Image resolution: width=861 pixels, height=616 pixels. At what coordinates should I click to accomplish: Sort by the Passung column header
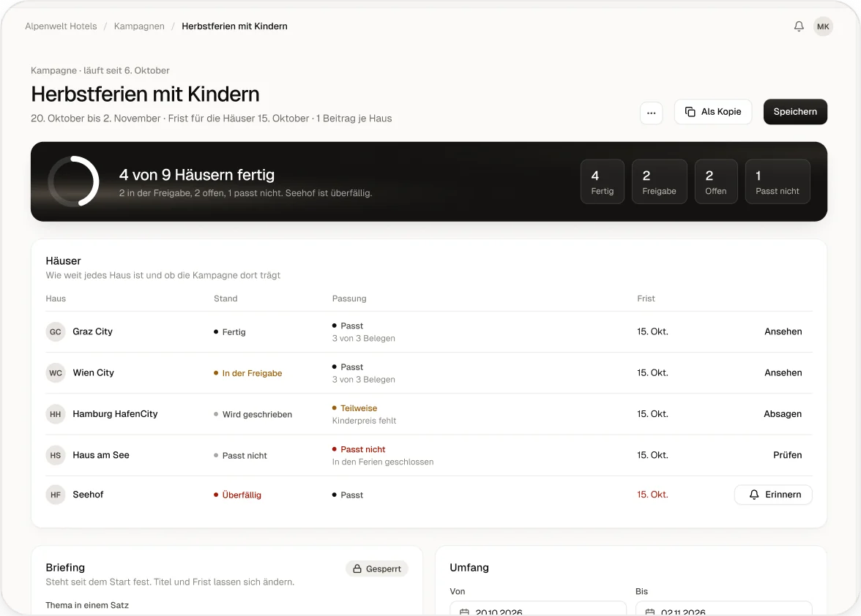coord(349,298)
